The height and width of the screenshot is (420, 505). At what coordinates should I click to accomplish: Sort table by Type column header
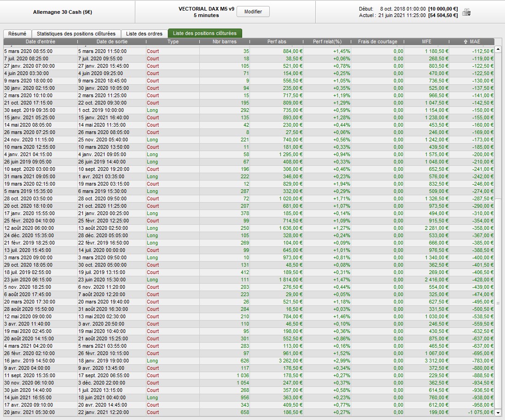click(173, 42)
